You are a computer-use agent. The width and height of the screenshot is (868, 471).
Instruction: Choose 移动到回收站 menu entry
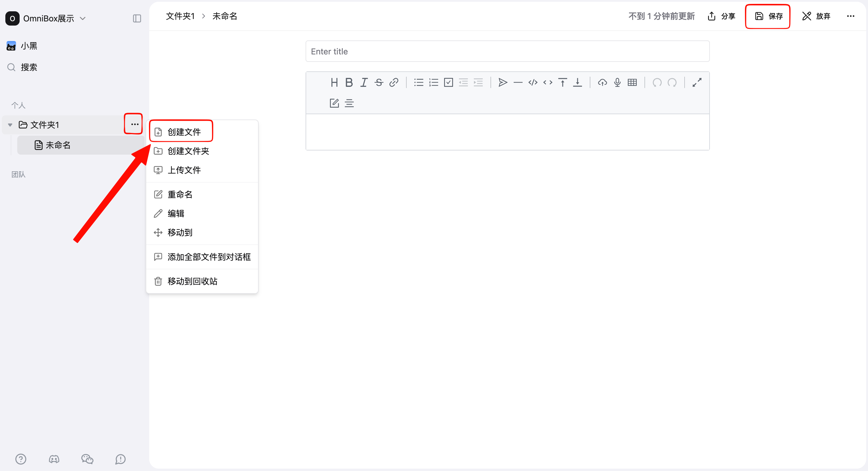tap(192, 281)
